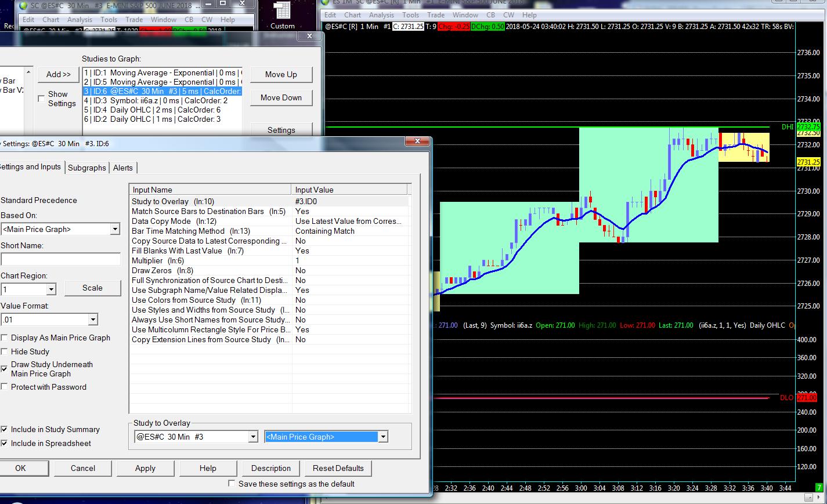Open the Tools menu in the 1 Min chart window

click(410, 15)
